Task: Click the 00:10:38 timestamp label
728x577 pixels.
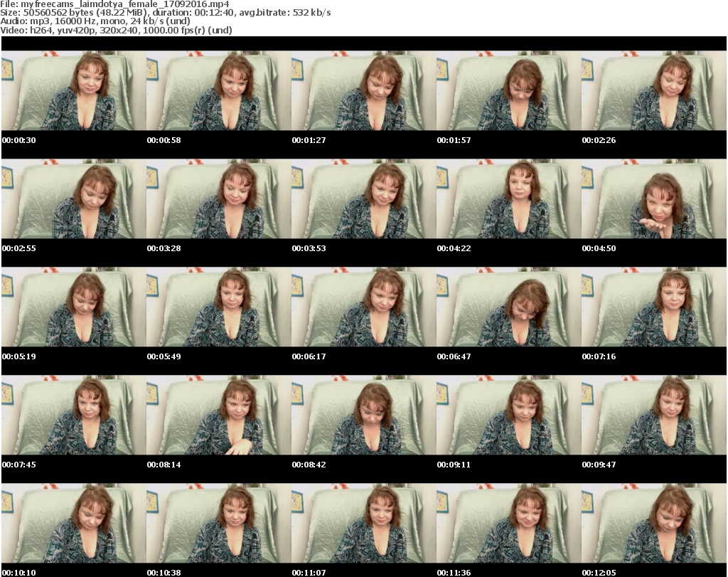Action: (164, 573)
